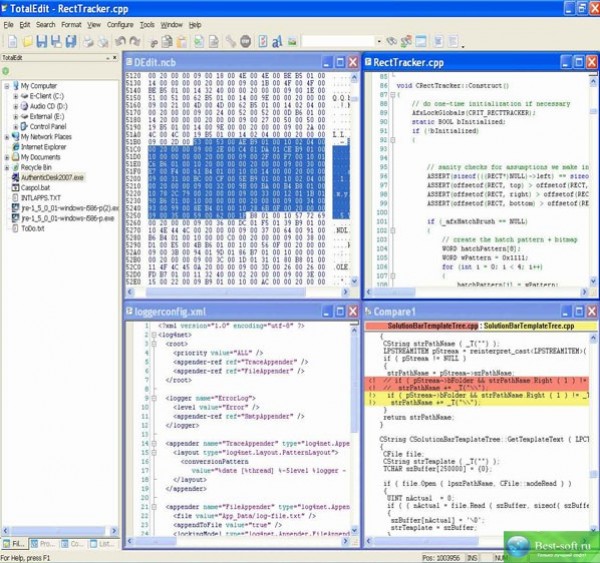The height and width of the screenshot is (563, 600).
Task: Select INTLAPPS.TXT in the file panel
Action: click(40, 196)
